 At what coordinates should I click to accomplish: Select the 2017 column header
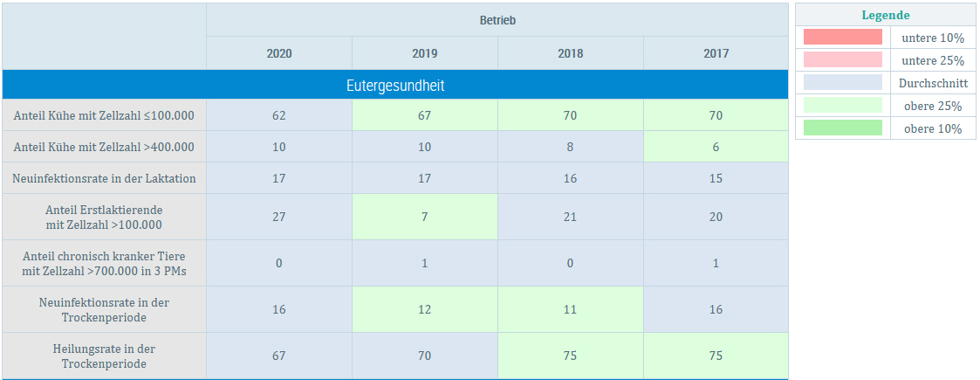tap(716, 53)
